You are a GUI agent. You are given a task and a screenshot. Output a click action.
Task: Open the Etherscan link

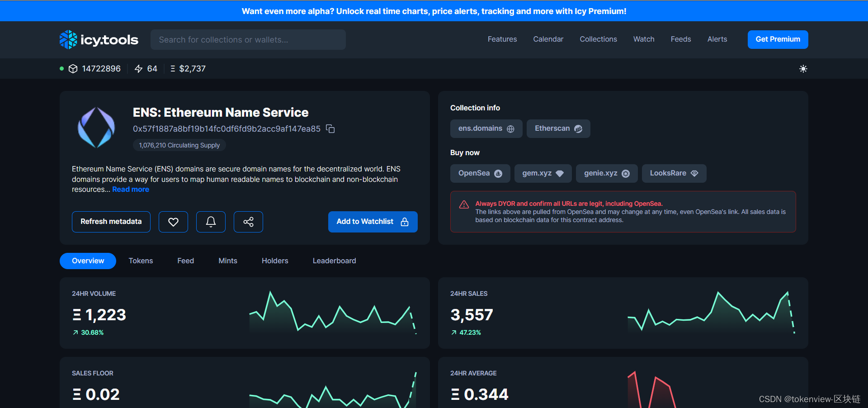(558, 128)
